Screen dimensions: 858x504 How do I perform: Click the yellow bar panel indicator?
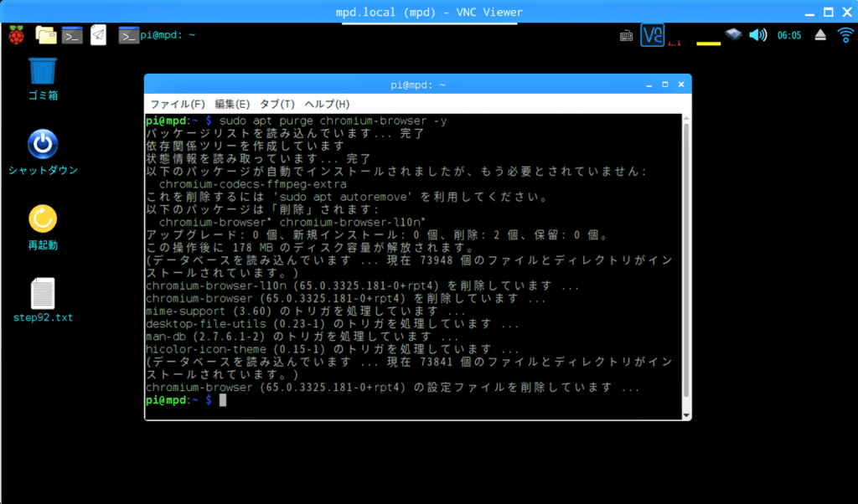click(708, 43)
